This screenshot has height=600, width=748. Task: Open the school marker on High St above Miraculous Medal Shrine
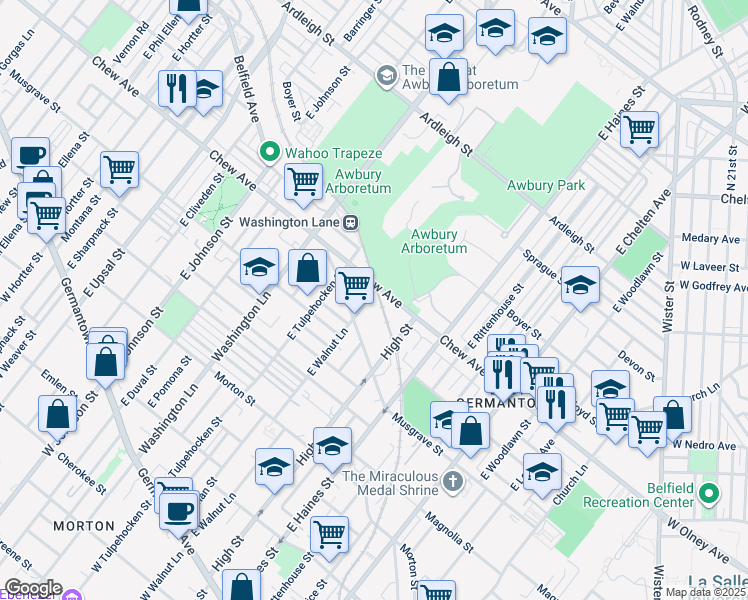(x=332, y=447)
